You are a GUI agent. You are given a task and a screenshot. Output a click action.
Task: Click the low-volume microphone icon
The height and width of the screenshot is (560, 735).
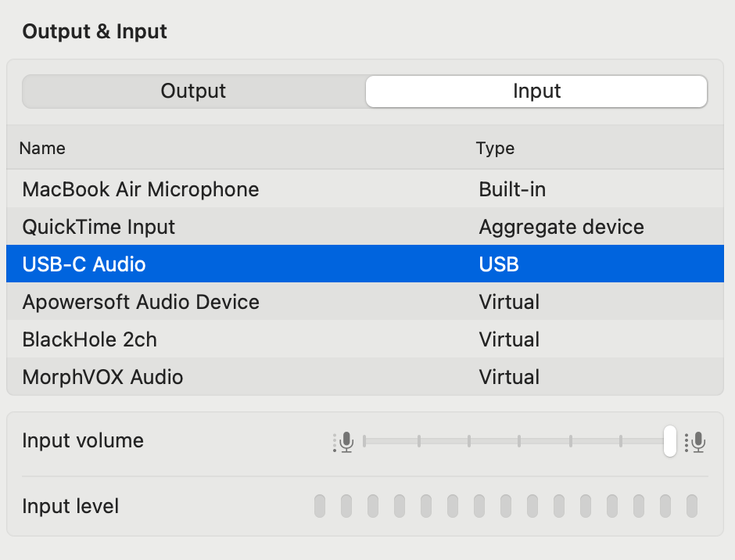pyautogui.click(x=343, y=442)
